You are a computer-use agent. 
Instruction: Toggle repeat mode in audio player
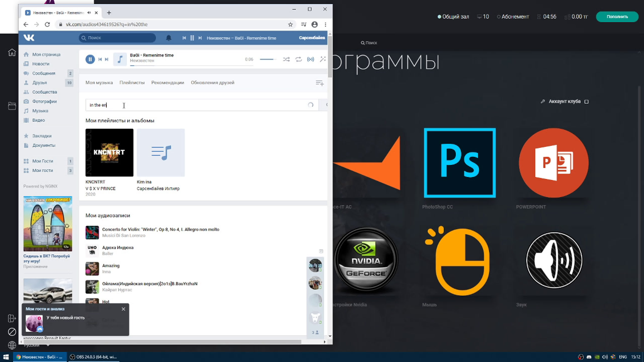coord(299,59)
